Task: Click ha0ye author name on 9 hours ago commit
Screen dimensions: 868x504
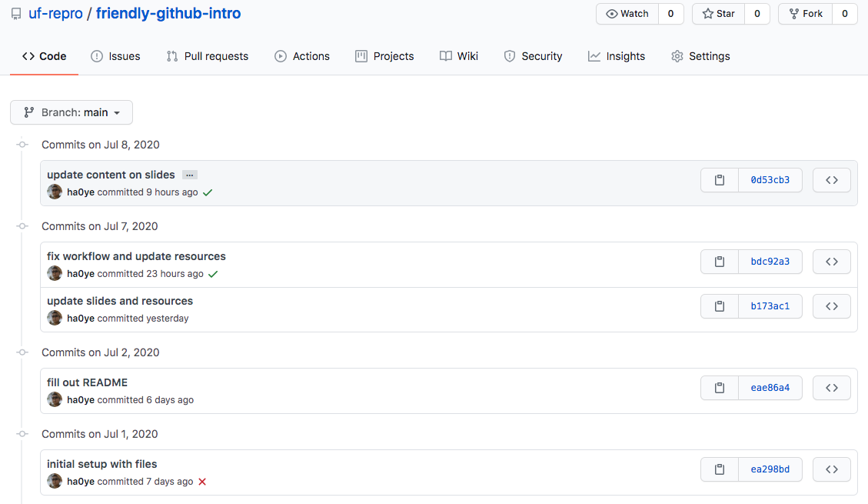Action: pos(81,192)
